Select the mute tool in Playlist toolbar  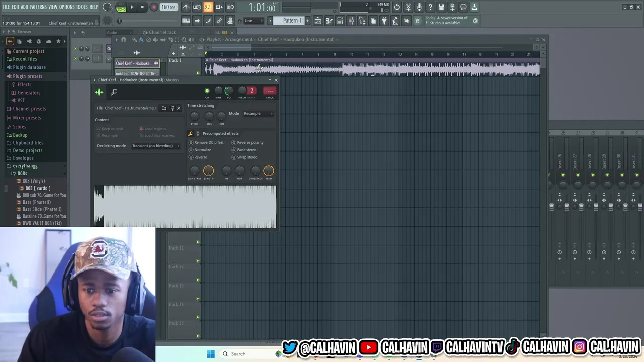point(155,40)
